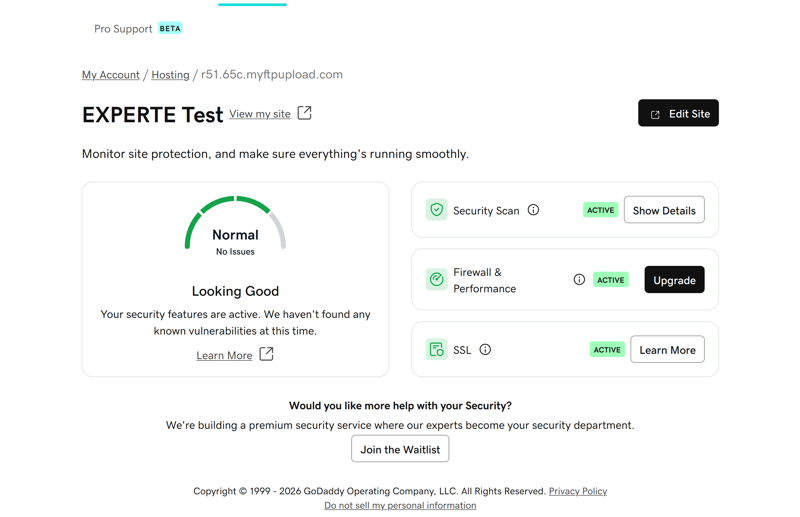
Task: Upgrade Firewall & Performance
Action: (x=674, y=280)
